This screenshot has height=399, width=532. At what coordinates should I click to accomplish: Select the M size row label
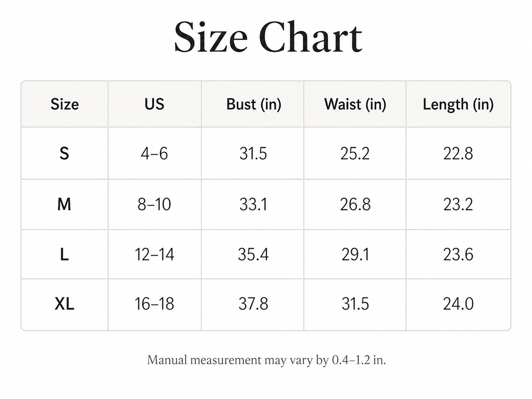tap(64, 204)
